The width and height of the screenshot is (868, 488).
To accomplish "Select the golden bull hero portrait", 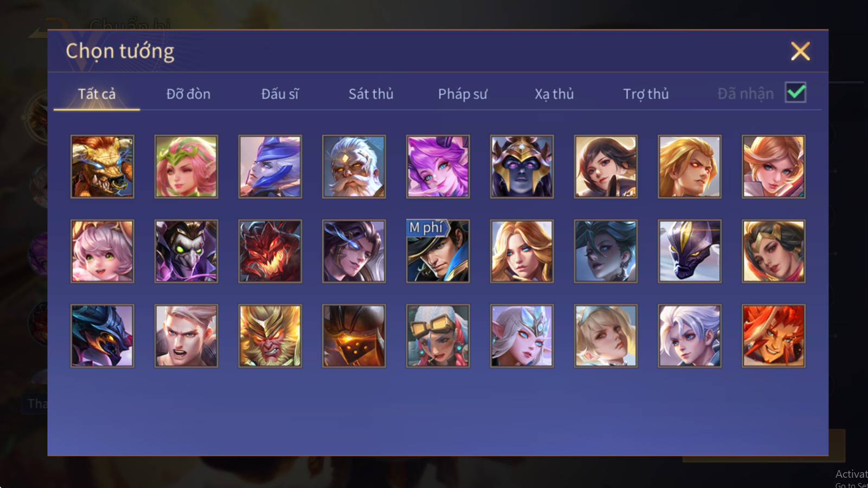I will click(x=102, y=166).
